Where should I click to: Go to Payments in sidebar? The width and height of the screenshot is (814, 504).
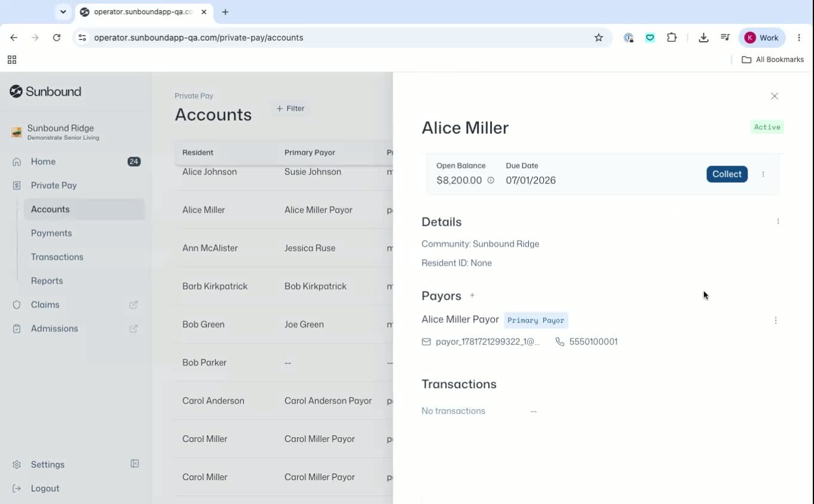click(51, 233)
